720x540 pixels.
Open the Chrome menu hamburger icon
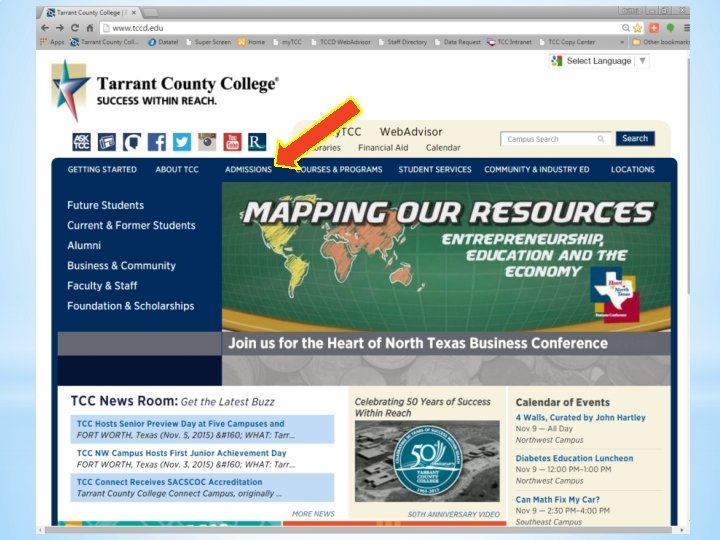[x=686, y=28]
